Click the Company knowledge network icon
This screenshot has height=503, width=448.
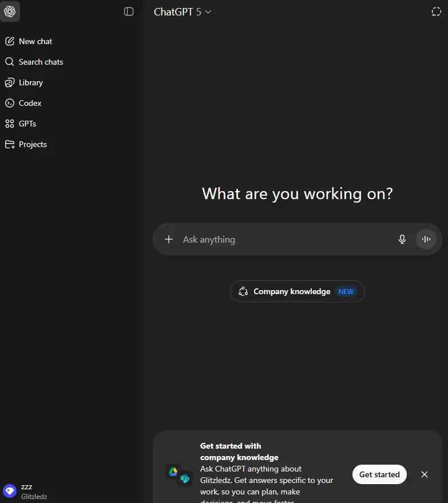pos(243,291)
